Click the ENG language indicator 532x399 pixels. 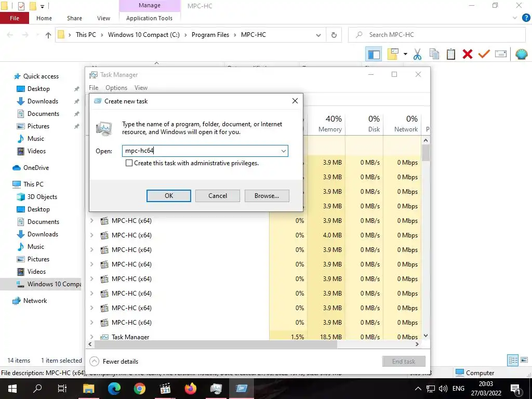(x=458, y=389)
